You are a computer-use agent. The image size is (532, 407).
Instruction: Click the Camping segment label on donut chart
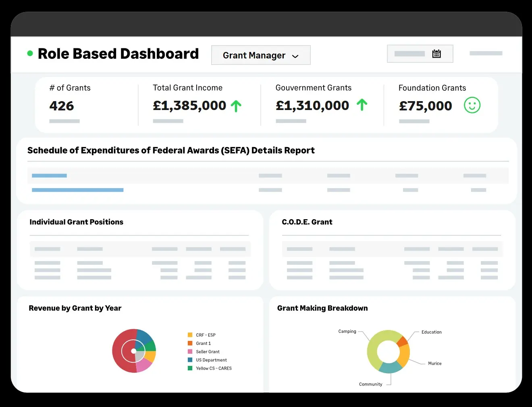347,331
